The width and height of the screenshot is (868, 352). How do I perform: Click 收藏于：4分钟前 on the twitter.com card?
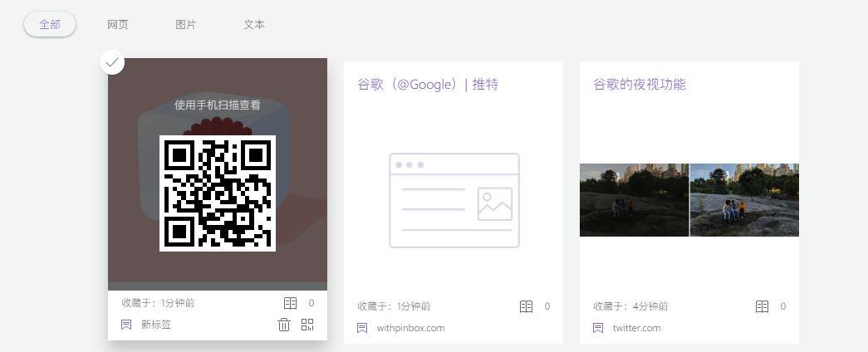tap(630, 306)
